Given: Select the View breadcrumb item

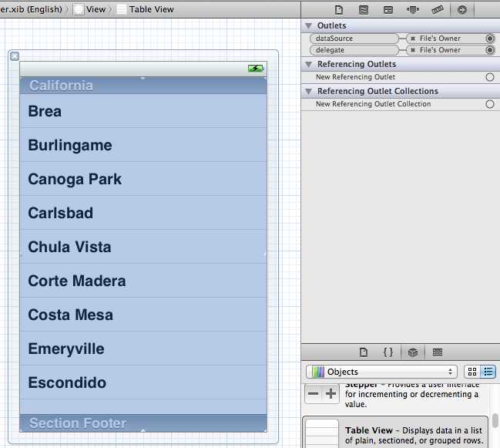Looking at the screenshot, I should (x=90, y=9).
